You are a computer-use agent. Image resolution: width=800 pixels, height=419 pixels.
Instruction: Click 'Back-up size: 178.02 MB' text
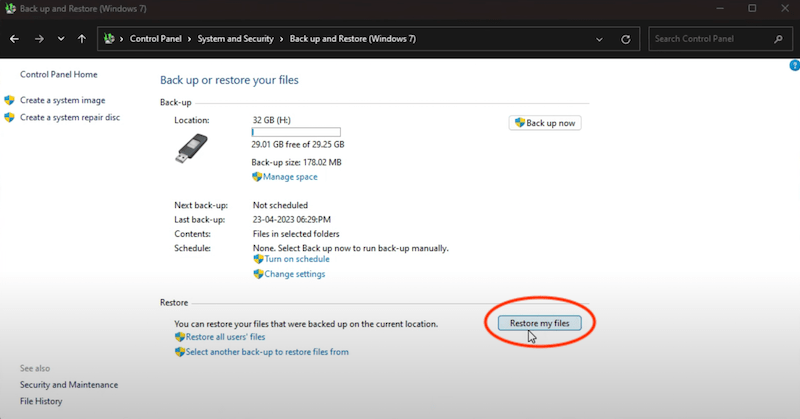pyautogui.click(x=296, y=162)
